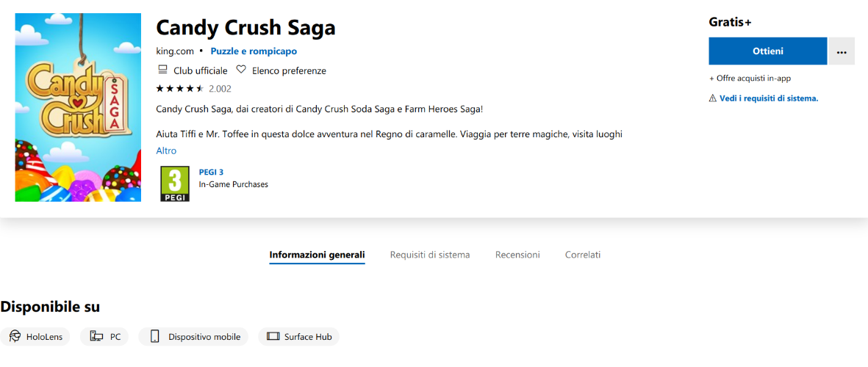The image size is (868, 367).
Task: Open the Club ufficiale link text
Action: click(x=201, y=70)
